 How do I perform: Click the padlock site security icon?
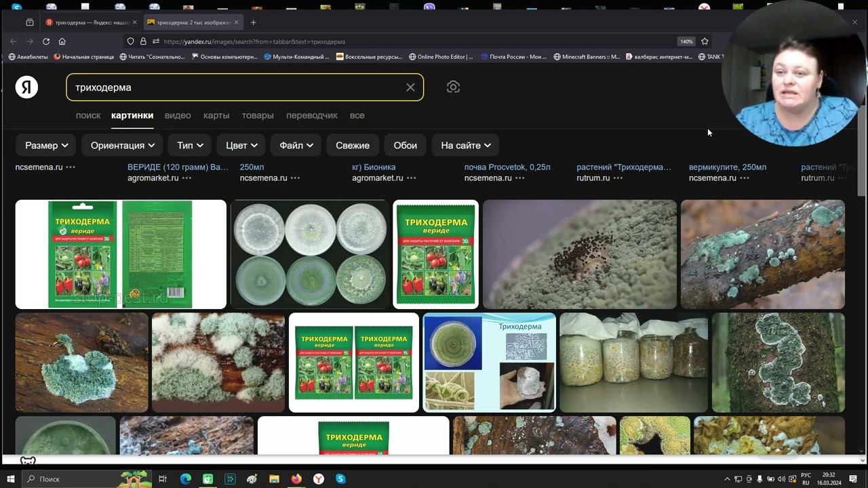pyautogui.click(x=144, y=41)
